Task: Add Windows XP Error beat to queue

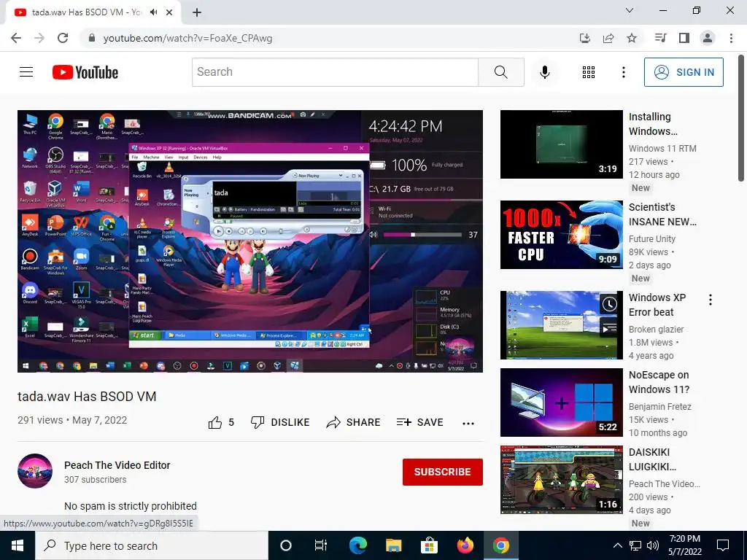Action: [609, 327]
